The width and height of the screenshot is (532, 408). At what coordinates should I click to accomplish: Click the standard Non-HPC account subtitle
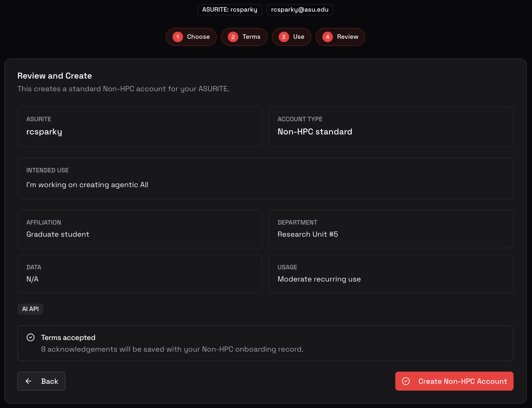click(x=123, y=89)
